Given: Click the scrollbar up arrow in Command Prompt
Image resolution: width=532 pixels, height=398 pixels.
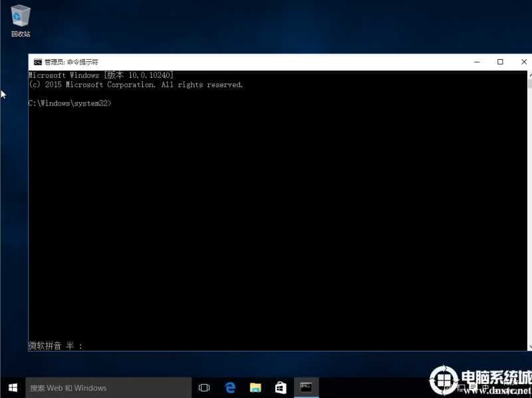Looking at the screenshot, I should point(529,74).
